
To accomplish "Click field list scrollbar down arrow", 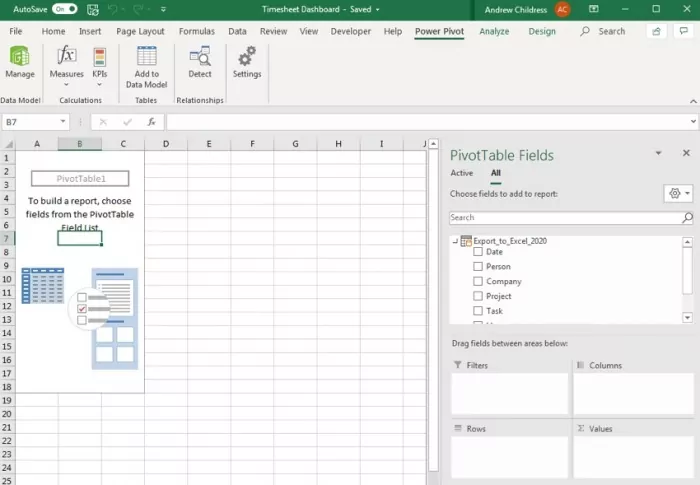I will (687, 318).
